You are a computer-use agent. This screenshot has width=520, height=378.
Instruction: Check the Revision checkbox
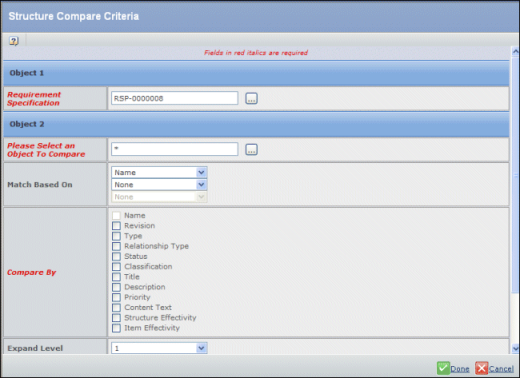click(x=116, y=226)
